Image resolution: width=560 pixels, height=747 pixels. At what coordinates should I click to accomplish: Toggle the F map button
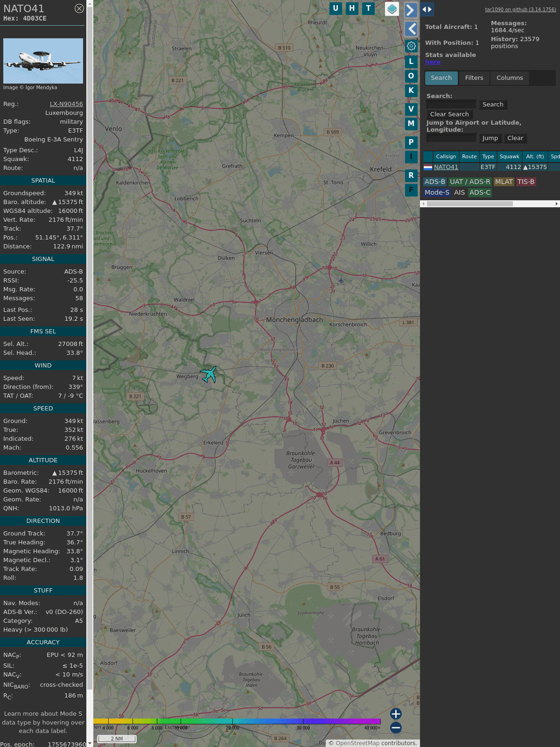click(x=411, y=190)
